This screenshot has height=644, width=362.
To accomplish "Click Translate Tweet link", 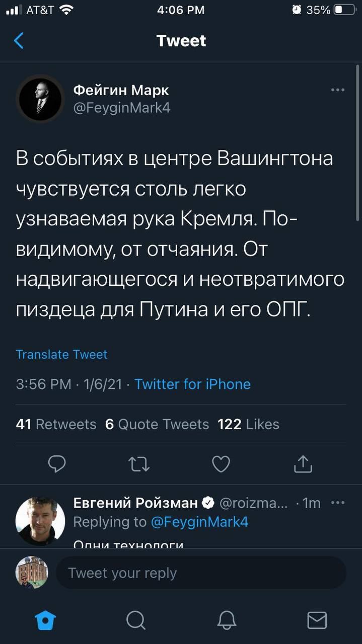I will pos(61,354).
